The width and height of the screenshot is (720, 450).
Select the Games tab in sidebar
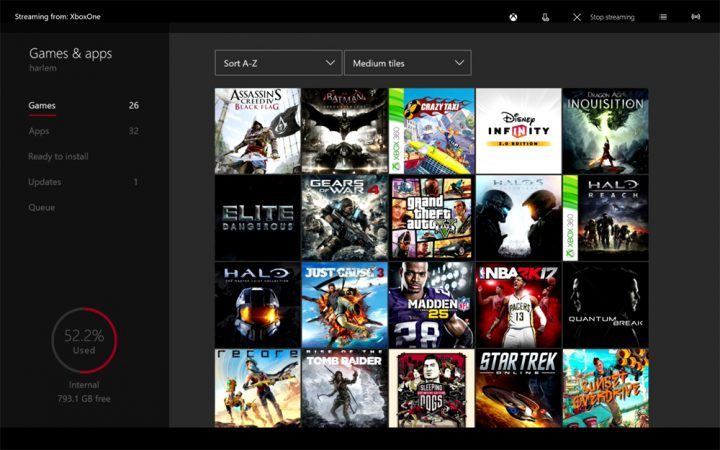[x=42, y=105]
